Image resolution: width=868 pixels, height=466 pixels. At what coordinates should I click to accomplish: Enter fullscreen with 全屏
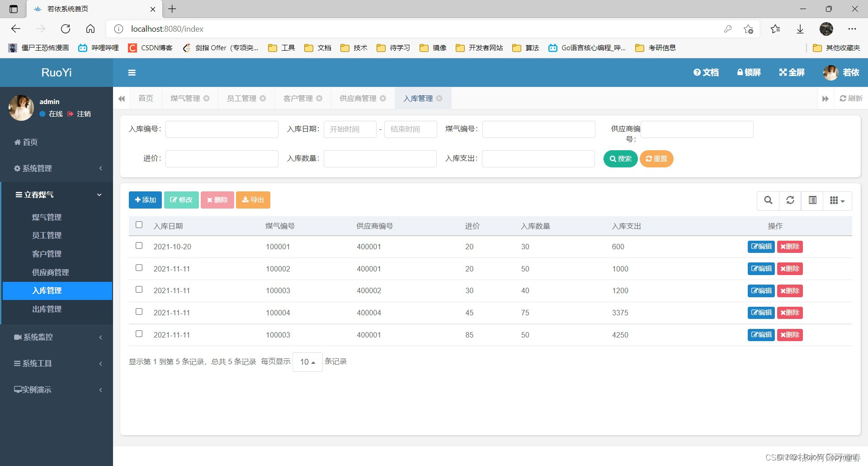pos(792,72)
